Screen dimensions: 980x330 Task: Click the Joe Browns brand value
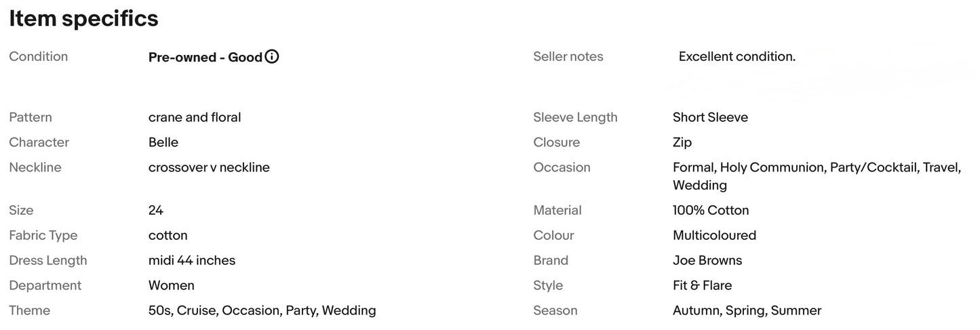707,260
